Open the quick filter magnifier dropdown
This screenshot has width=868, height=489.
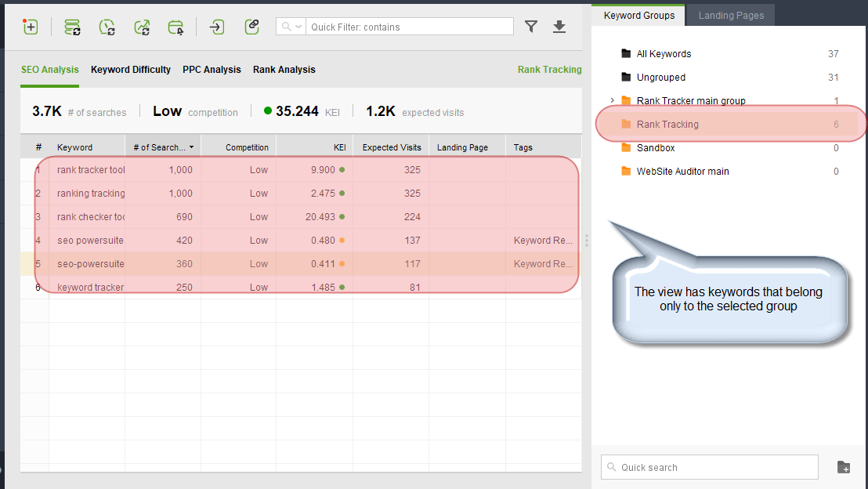pyautogui.click(x=291, y=27)
